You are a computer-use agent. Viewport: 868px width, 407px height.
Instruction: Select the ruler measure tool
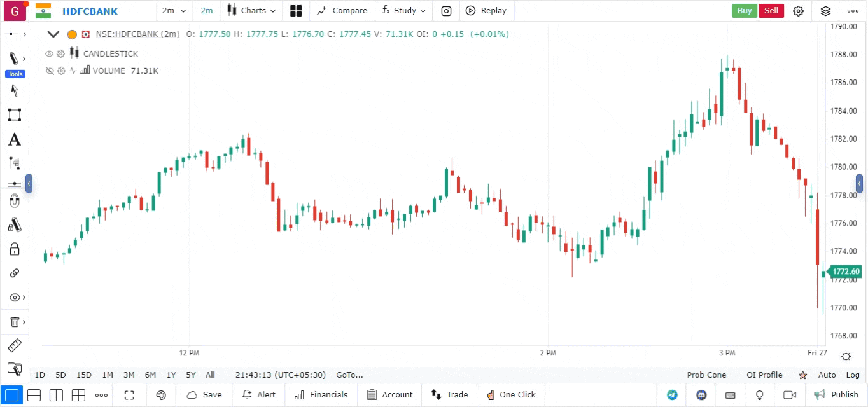point(14,346)
